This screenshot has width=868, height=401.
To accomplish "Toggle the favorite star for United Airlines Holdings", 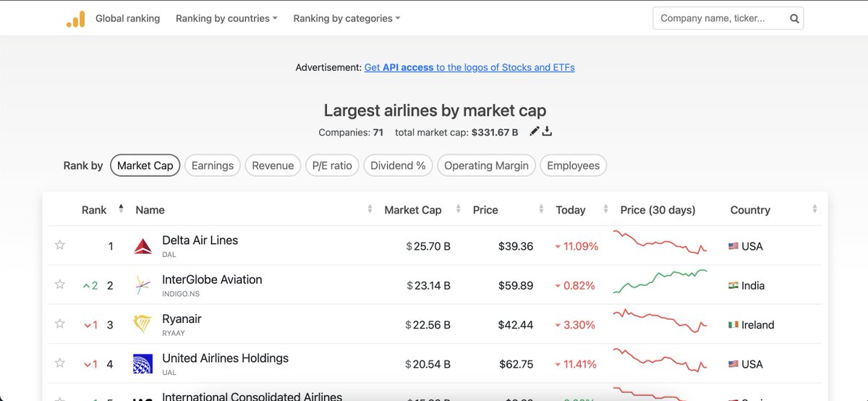I will point(60,363).
